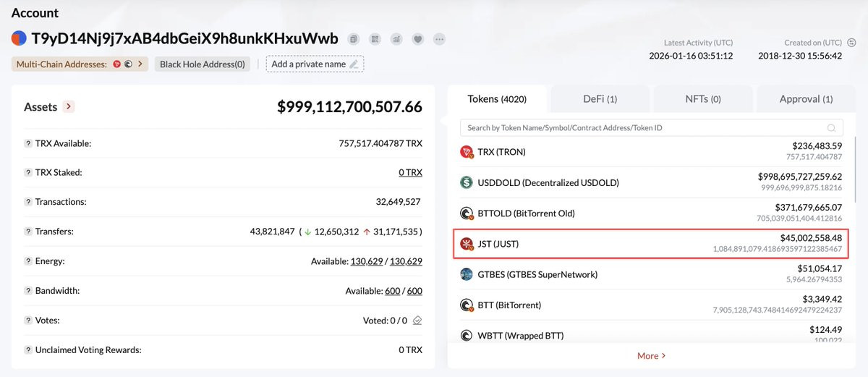Viewport: 868px width, 377px height.
Task: Click the Assets red arrow icon
Action: (x=69, y=107)
